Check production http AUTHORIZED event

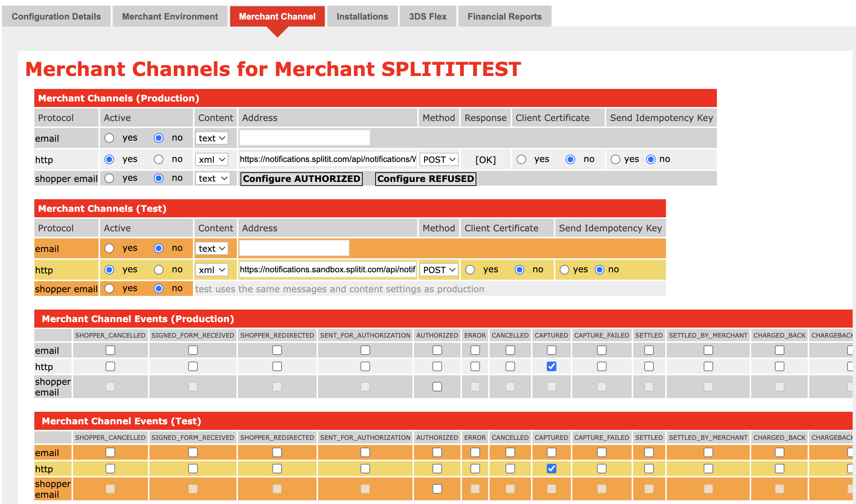click(437, 366)
